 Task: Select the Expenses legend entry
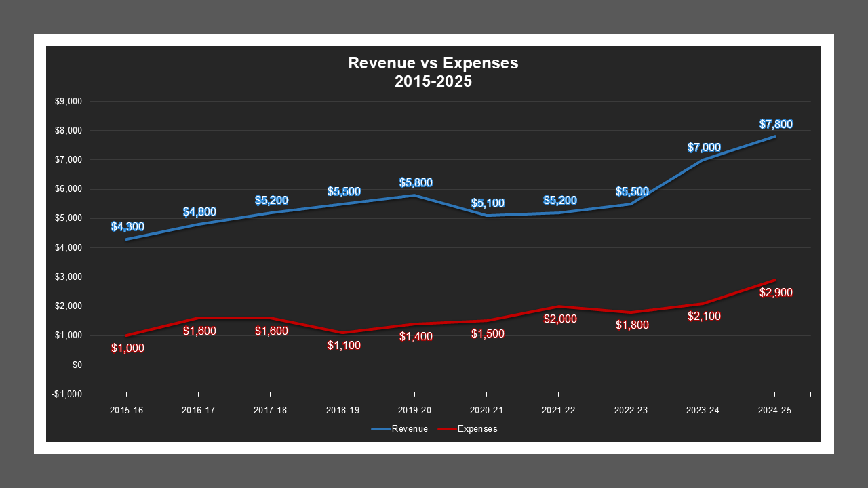click(x=478, y=428)
